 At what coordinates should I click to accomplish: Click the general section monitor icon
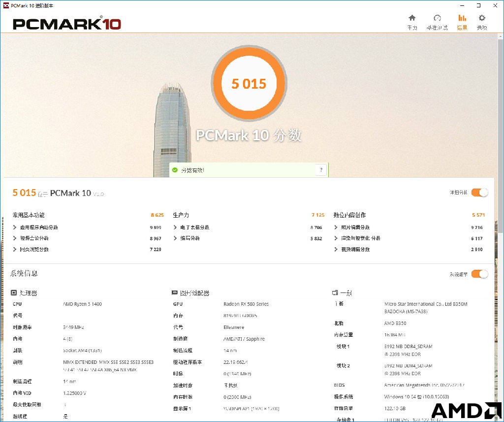335,292
